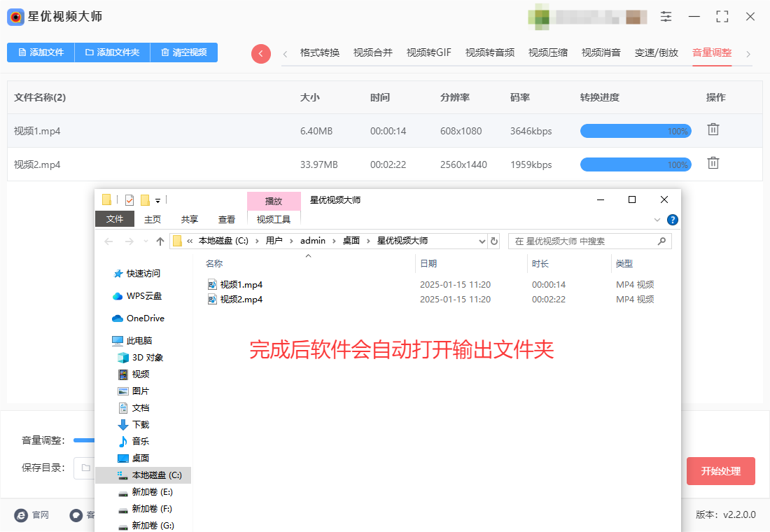The height and width of the screenshot is (532, 770).
Task: Click the refresh icon in Explorer address bar
Action: point(494,241)
